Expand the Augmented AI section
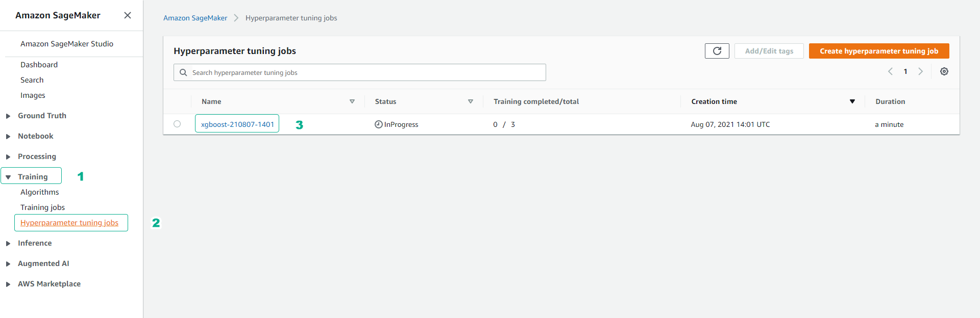The image size is (980, 318). tap(8, 264)
